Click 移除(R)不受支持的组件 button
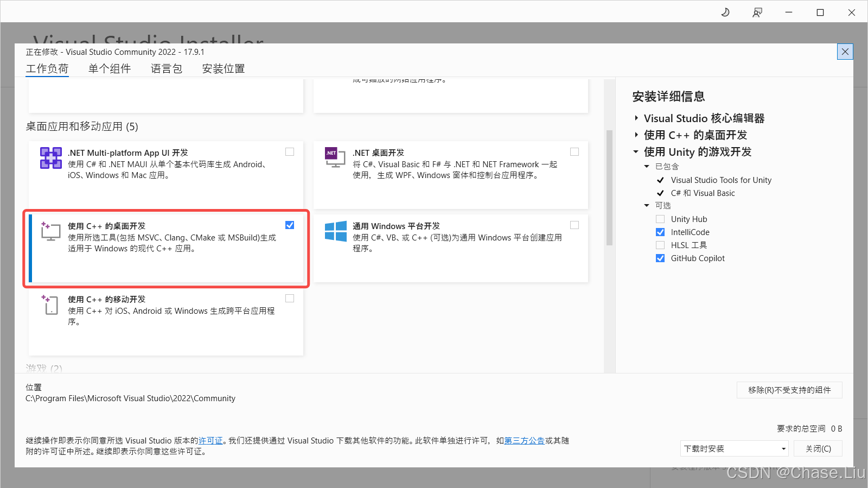The height and width of the screenshot is (488, 868). click(x=789, y=390)
